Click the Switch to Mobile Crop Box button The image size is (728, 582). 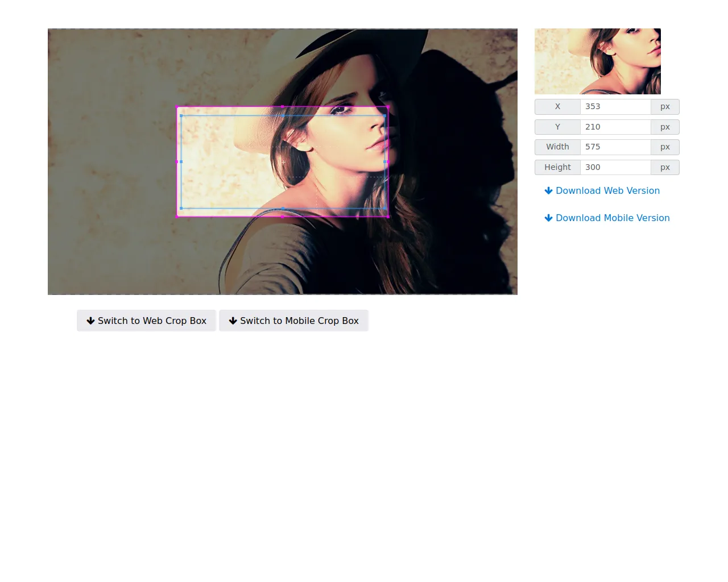pyautogui.click(x=293, y=321)
